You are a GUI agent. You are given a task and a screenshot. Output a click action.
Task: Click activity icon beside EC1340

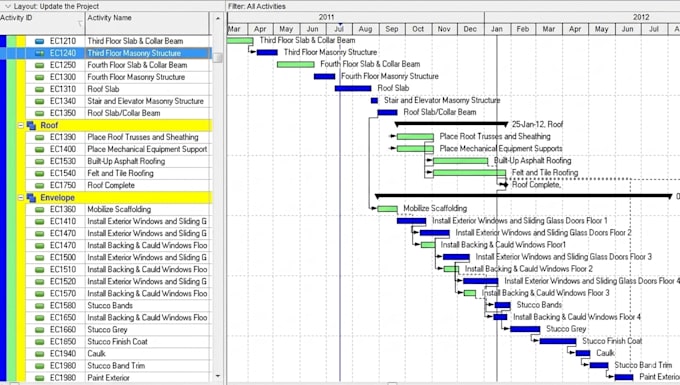pos(39,101)
